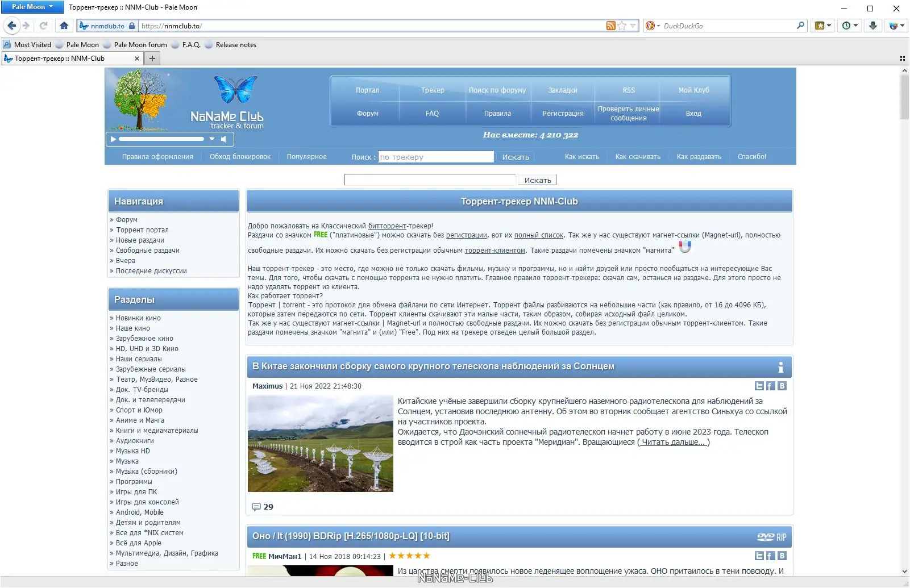Close the Торрент-трекер :: NNM-Club tab

(x=136, y=59)
